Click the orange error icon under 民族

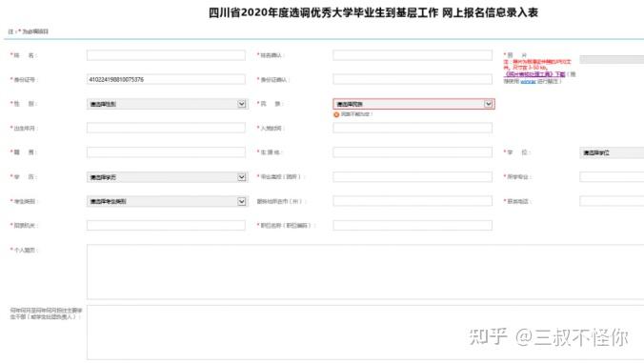336,114
